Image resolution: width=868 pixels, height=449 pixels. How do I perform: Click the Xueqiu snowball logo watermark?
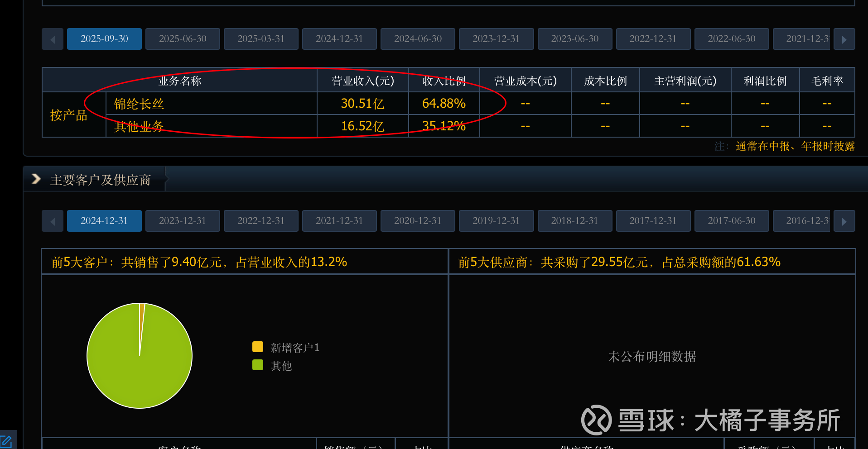pyautogui.click(x=596, y=420)
